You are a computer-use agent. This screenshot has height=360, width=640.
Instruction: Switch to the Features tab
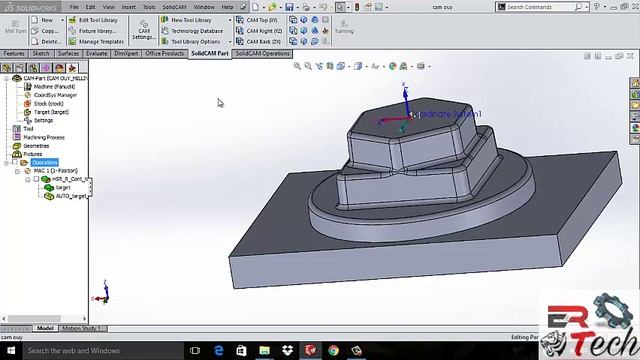click(14, 53)
